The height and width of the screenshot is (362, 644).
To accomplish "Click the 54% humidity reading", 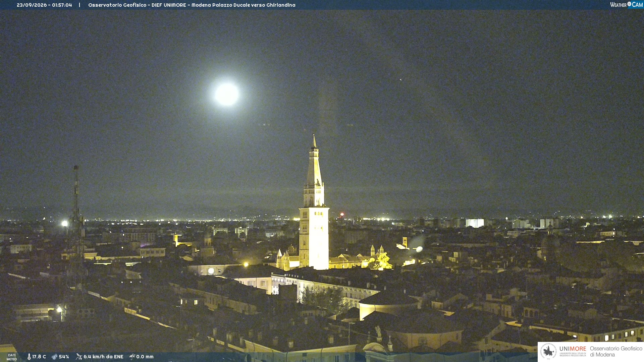I will click(64, 357).
